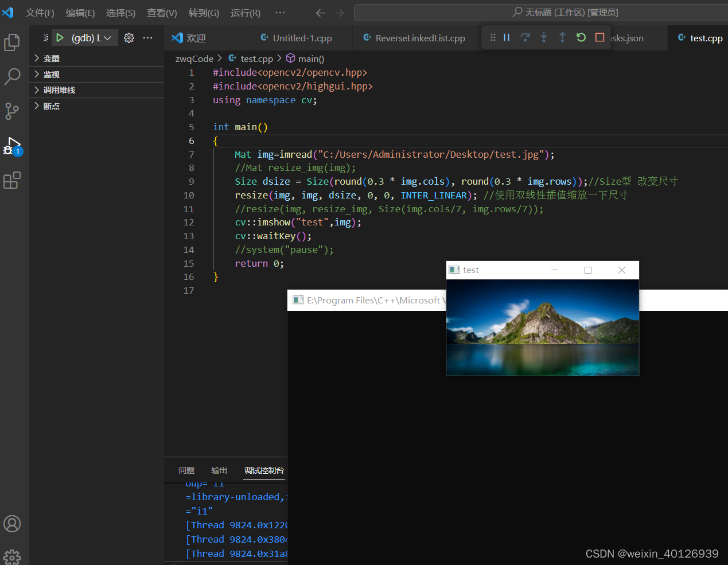The height and width of the screenshot is (565, 728).
Task: Open the Accounts menu icon
Action: (12, 524)
